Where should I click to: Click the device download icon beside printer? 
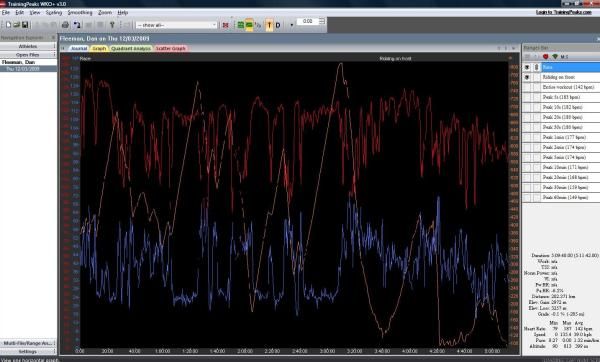tap(77, 25)
